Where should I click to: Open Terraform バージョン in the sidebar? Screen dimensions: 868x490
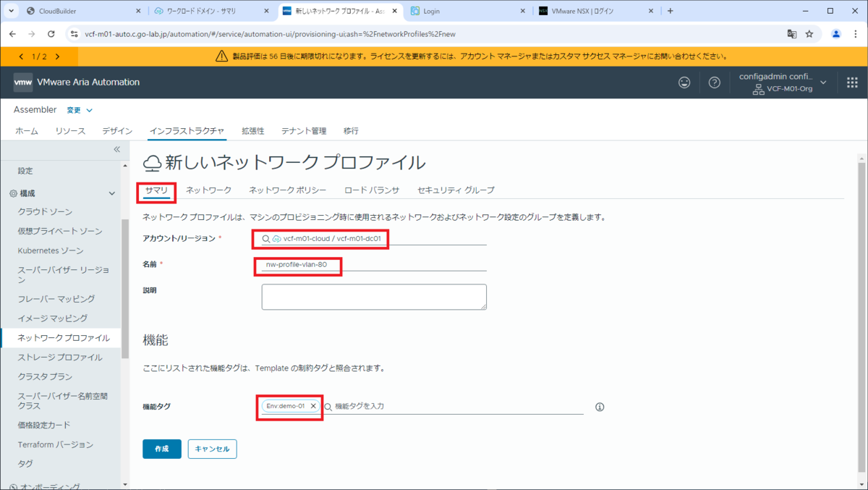[x=56, y=444]
